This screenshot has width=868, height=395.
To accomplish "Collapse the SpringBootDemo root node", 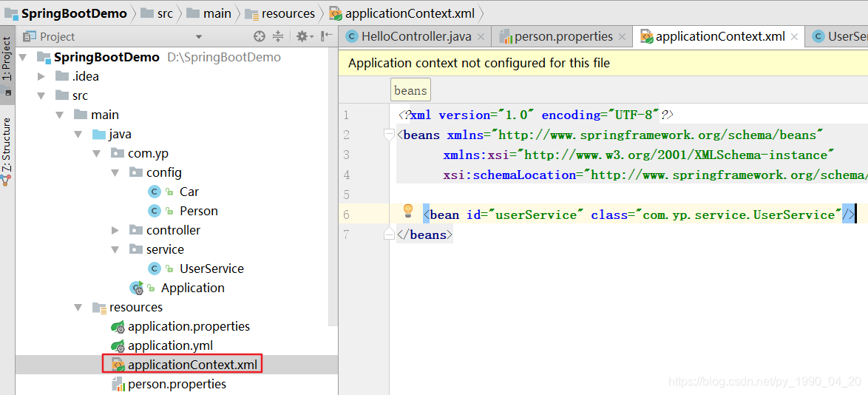I will pyautogui.click(x=23, y=57).
